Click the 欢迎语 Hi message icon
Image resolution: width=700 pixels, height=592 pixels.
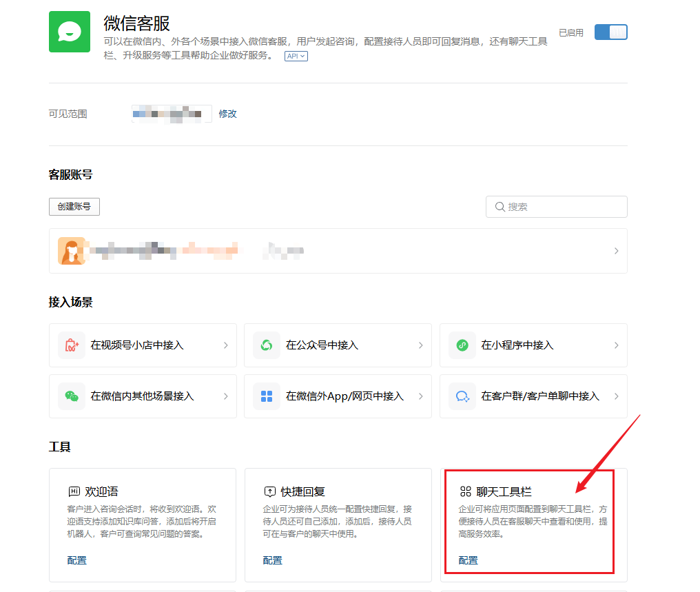coord(74,491)
